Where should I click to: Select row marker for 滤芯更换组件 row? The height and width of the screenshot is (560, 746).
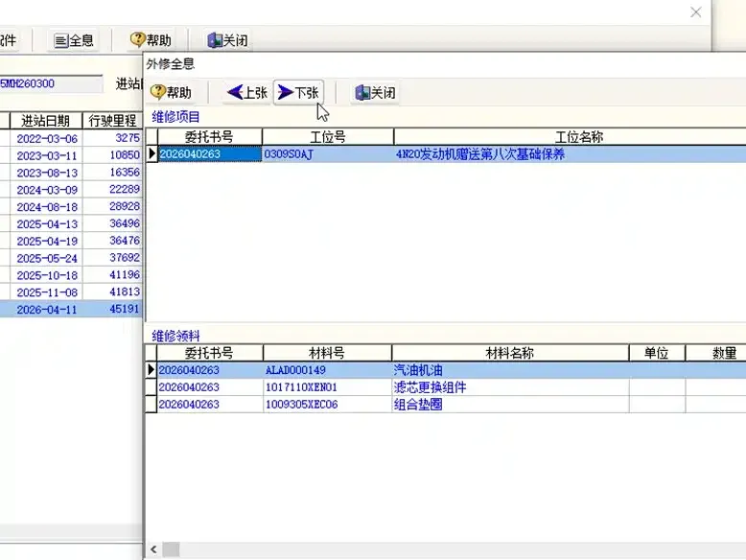tap(151, 387)
